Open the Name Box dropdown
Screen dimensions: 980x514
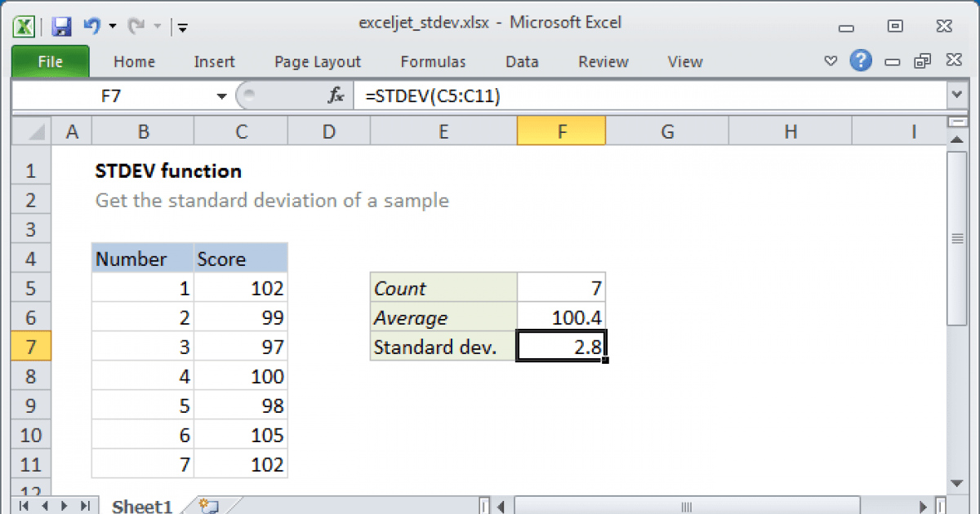tap(220, 95)
